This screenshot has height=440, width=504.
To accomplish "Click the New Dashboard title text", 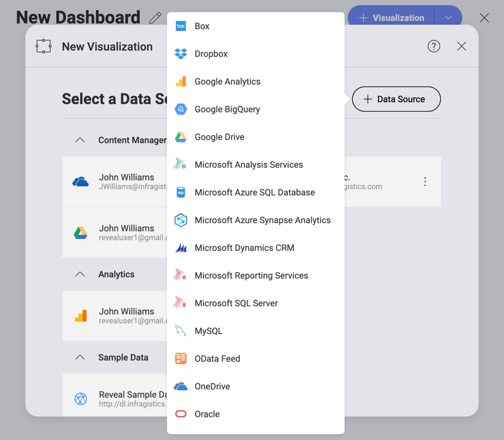I will pyautogui.click(x=78, y=18).
